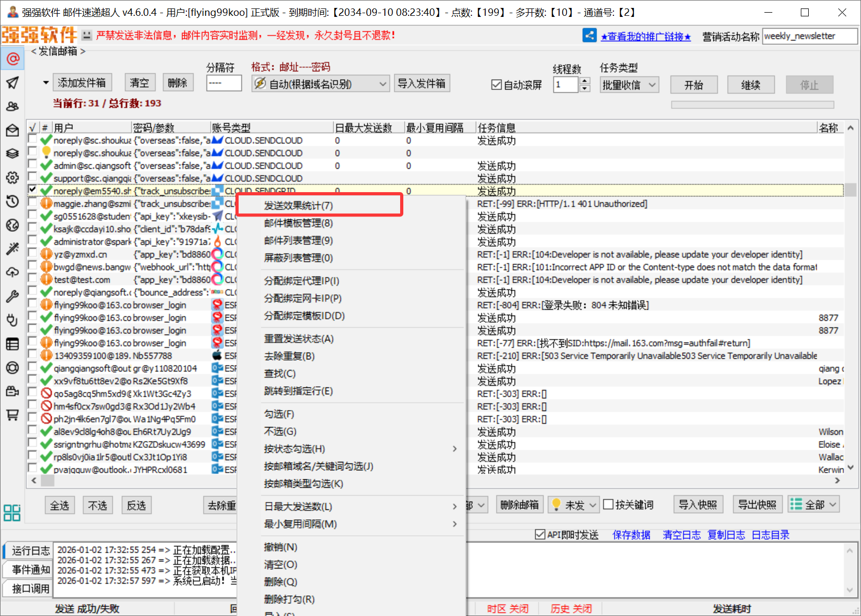Click the progress bar below 继续 button
The image size is (861, 616).
(752, 105)
